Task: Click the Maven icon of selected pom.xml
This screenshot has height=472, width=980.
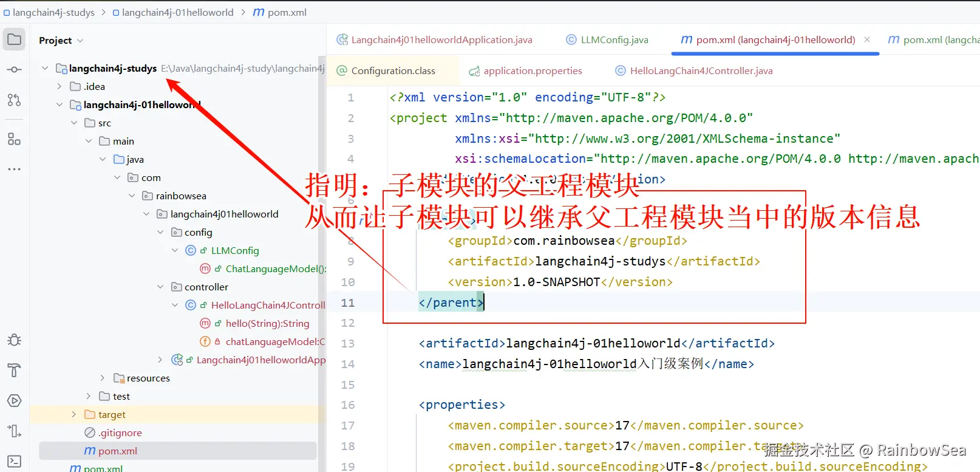Action: pos(90,451)
